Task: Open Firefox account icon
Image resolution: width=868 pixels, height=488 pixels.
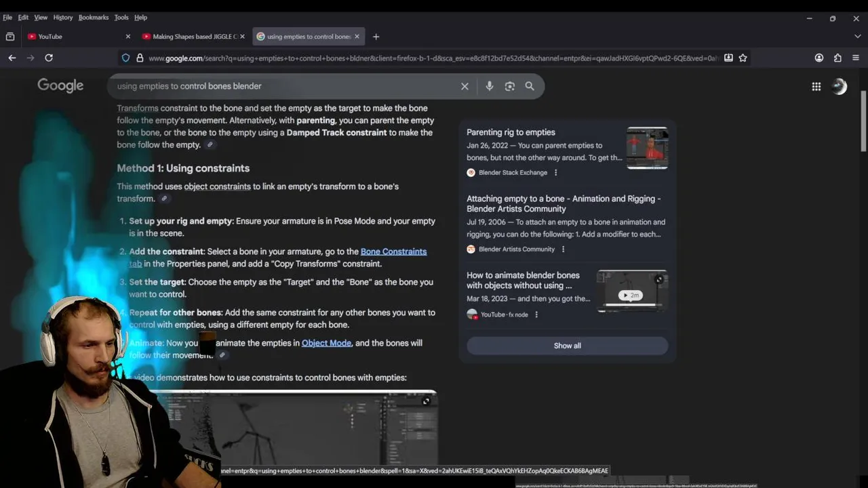Action: point(819,58)
